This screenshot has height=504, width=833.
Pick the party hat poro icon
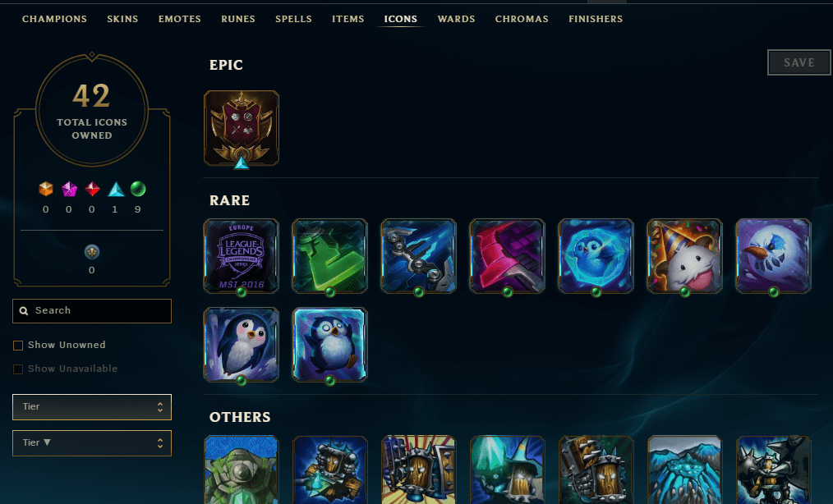coord(685,256)
